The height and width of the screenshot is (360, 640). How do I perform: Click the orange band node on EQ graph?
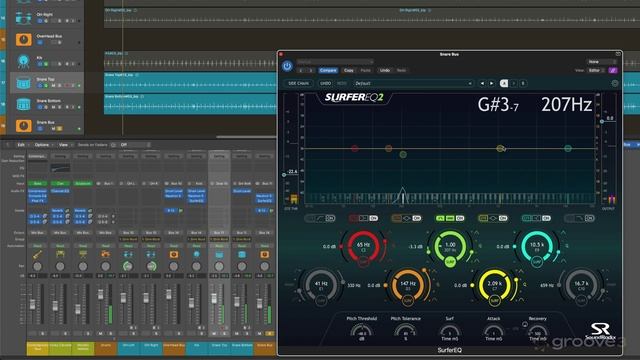389,148
